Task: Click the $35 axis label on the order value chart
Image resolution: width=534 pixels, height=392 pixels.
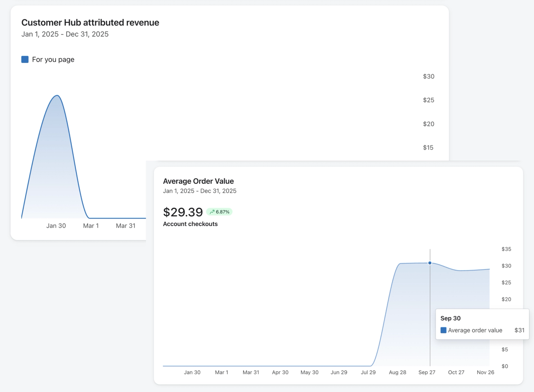Action: (506, 249)
